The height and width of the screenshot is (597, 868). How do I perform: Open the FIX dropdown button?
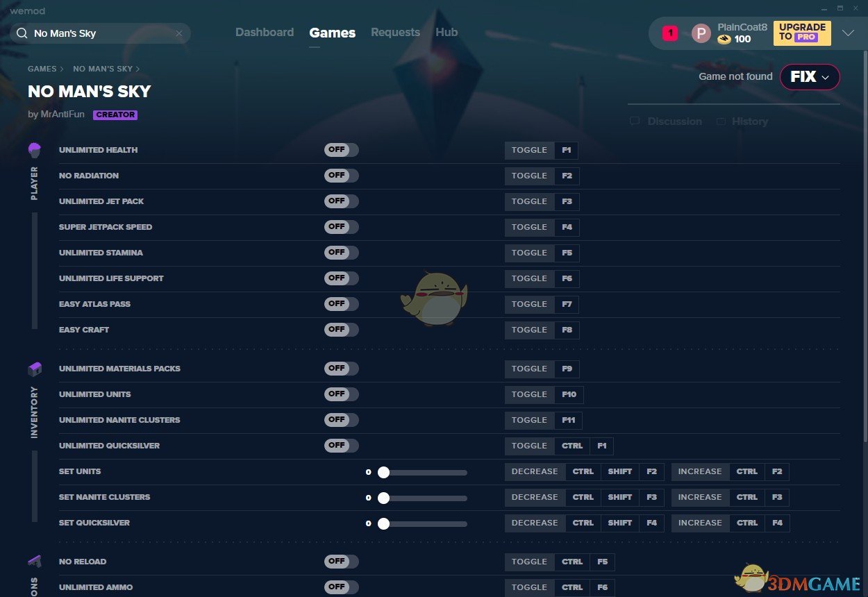click(810, 77)
